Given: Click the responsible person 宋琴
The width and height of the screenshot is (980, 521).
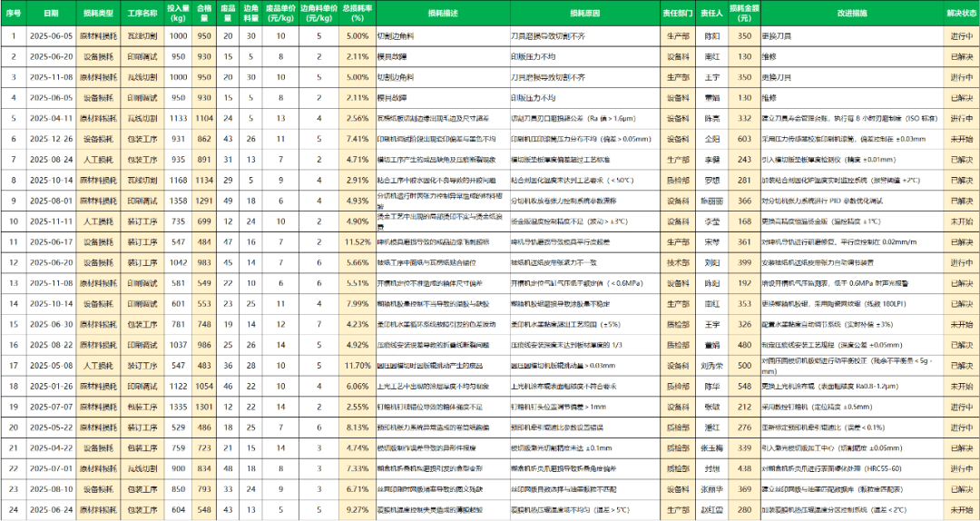Looking at the screenshot, I should pyautogui.click(x=712, y=241).
